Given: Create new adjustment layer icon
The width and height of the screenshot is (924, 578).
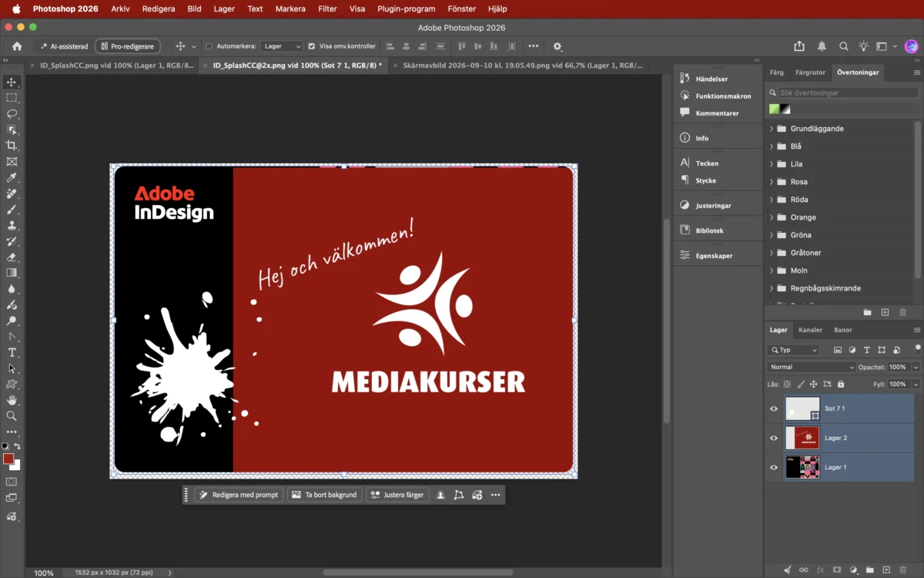Looking at the screenshot, I should point(853,570).
